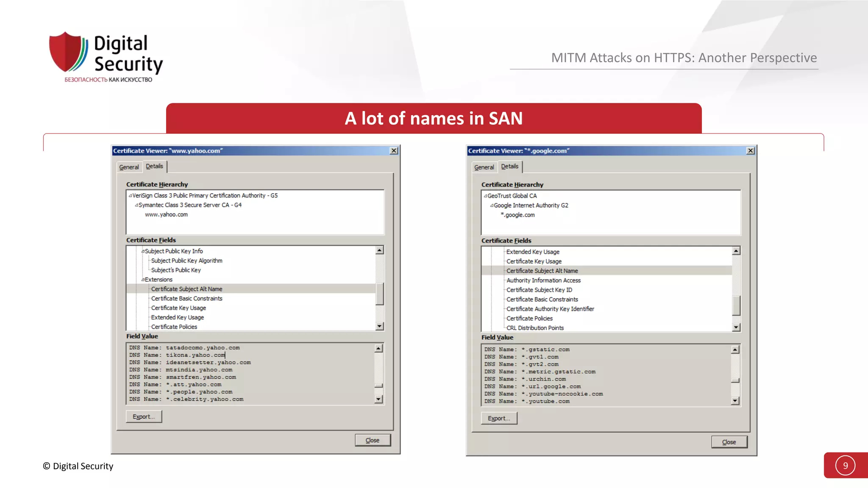868x488 pixels.
Task: Select Extended Key Usage in yahoo viewer
Action: pyautogui.click(x=177, y=317)
